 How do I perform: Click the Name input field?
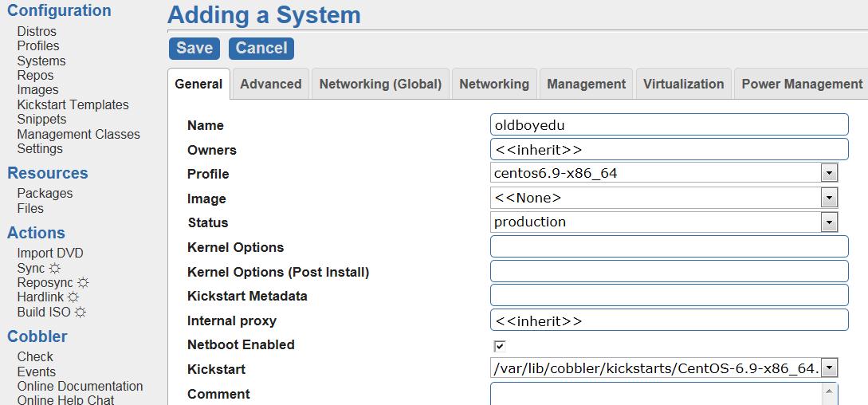(669, 124)
